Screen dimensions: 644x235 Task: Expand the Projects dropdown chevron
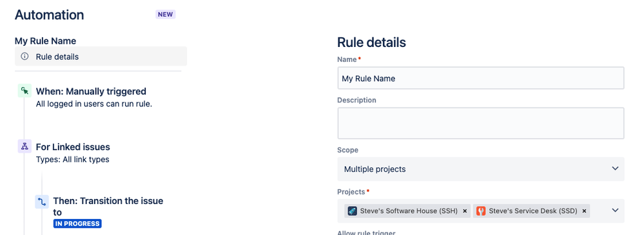point(615,210)
